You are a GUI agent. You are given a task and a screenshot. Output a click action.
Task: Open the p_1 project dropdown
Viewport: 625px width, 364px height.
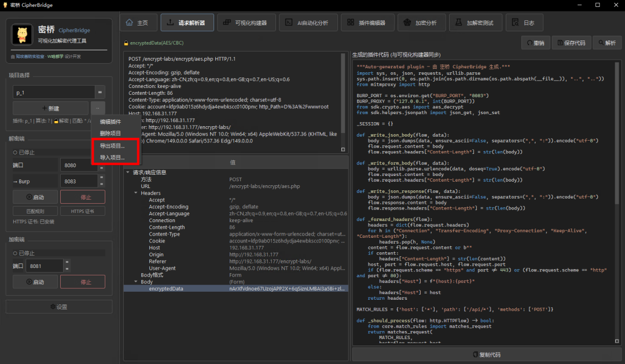[100, 92]
